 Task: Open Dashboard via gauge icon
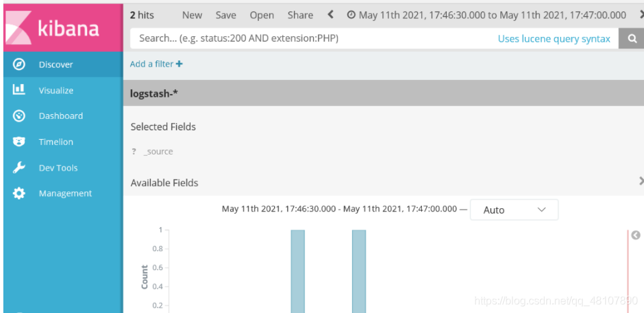(19, 116)
